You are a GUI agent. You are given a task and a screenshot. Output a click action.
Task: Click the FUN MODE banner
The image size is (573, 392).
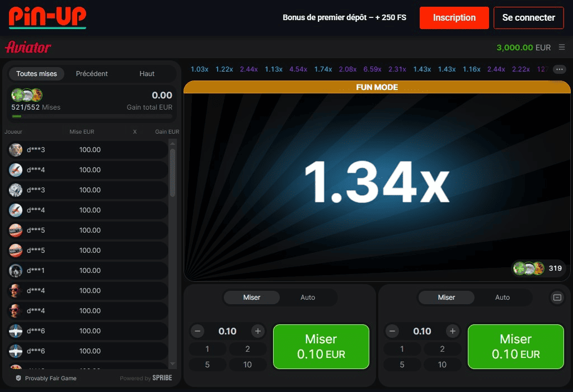click(377, 87)
